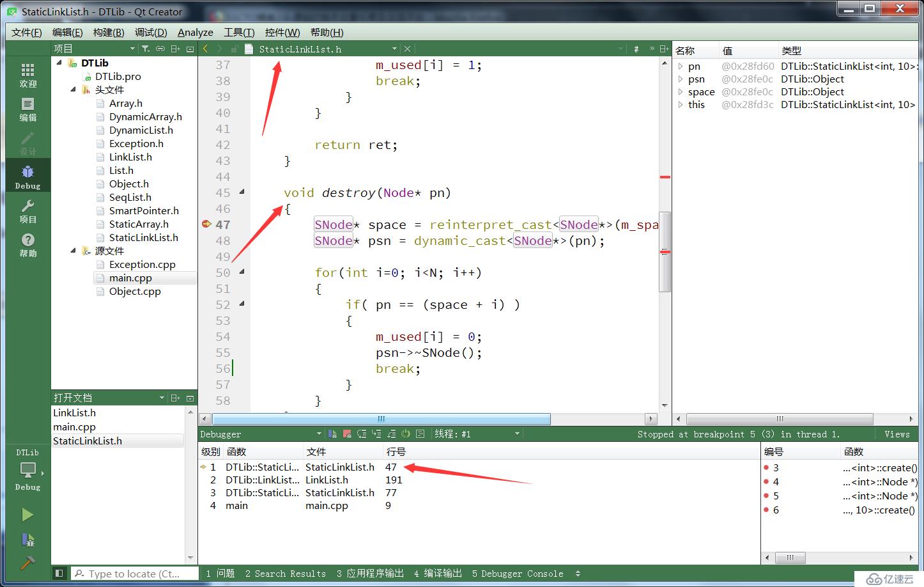924x587 pixels.
Task: Open the 调试(D) menu
Action: coord(151,32)
